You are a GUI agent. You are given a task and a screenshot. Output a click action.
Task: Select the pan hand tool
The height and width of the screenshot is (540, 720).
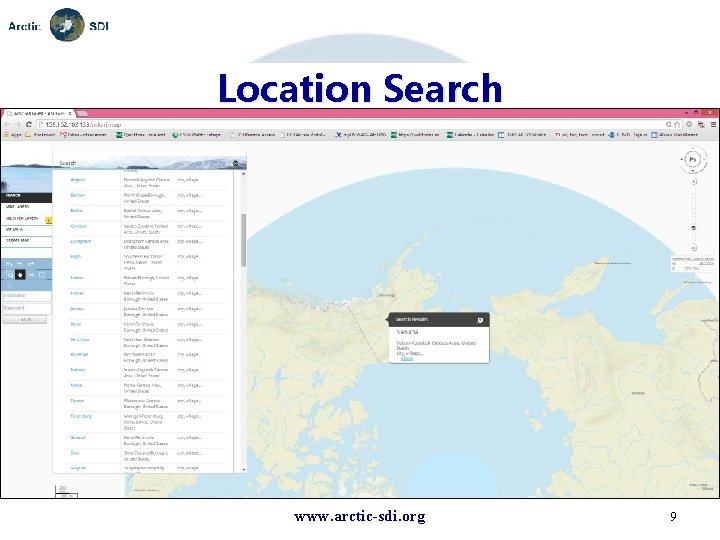click(x=20, y=275)
